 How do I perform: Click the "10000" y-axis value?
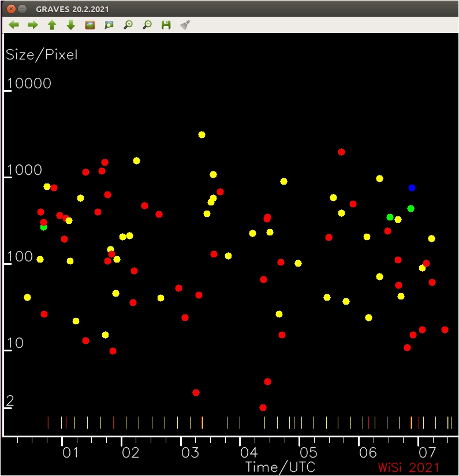click(29, 84)
